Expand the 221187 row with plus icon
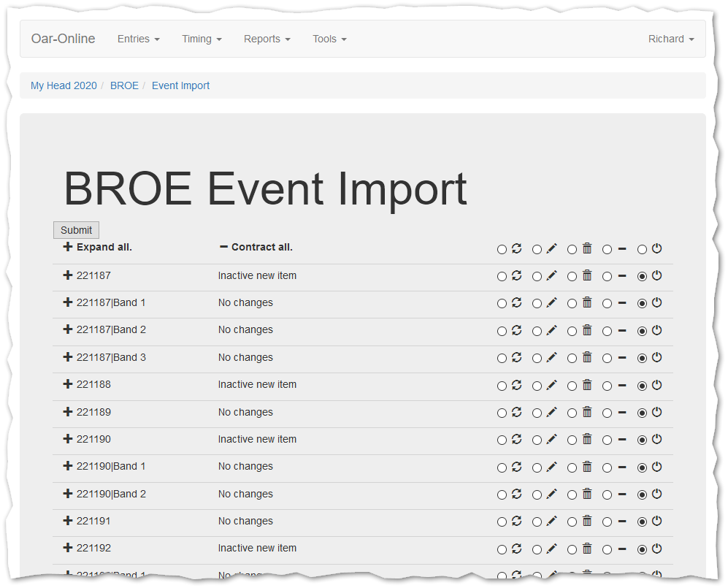Viewport: 728px width, 588px height. pos(68,275)
